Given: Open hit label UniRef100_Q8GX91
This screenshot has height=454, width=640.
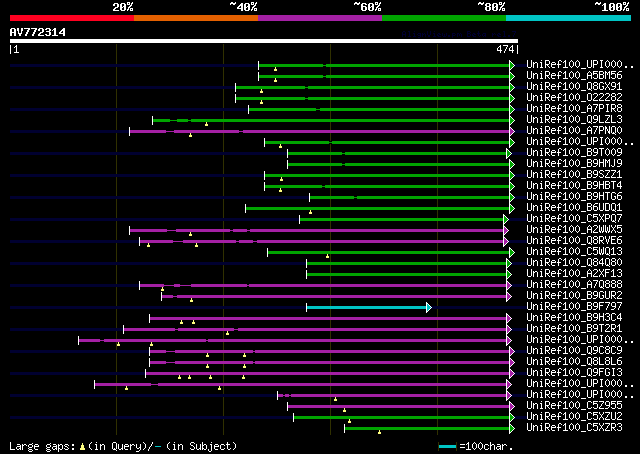Looking at the screenshot, I should pos(574,87).
